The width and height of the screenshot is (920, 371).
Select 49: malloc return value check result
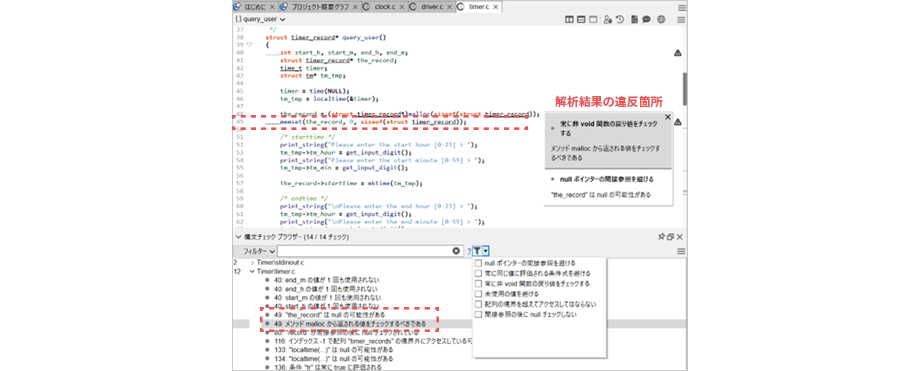point(350,323)
